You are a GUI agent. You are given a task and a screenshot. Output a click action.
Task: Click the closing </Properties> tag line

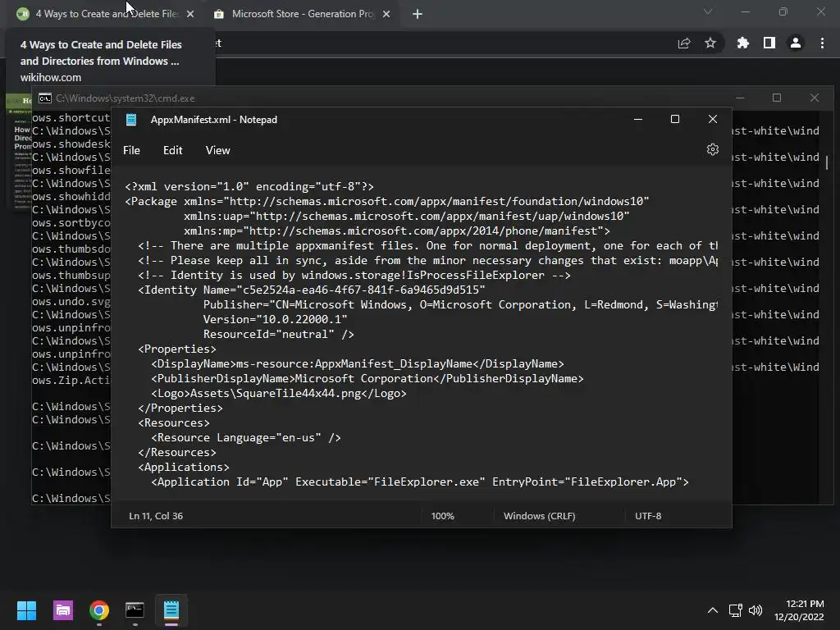180,409
